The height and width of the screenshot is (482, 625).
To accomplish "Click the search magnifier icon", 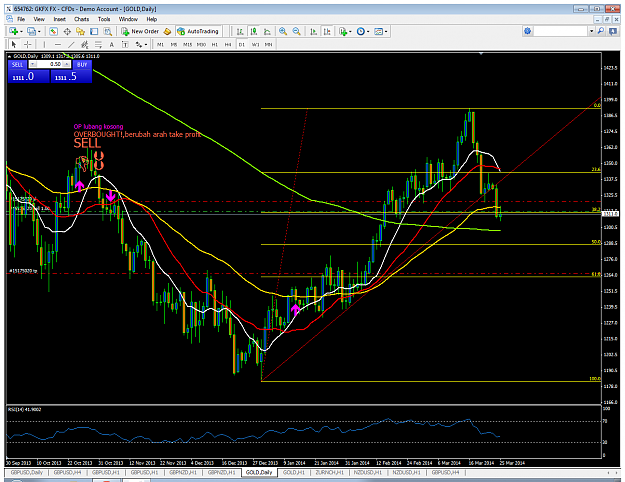I will point(601,31).
